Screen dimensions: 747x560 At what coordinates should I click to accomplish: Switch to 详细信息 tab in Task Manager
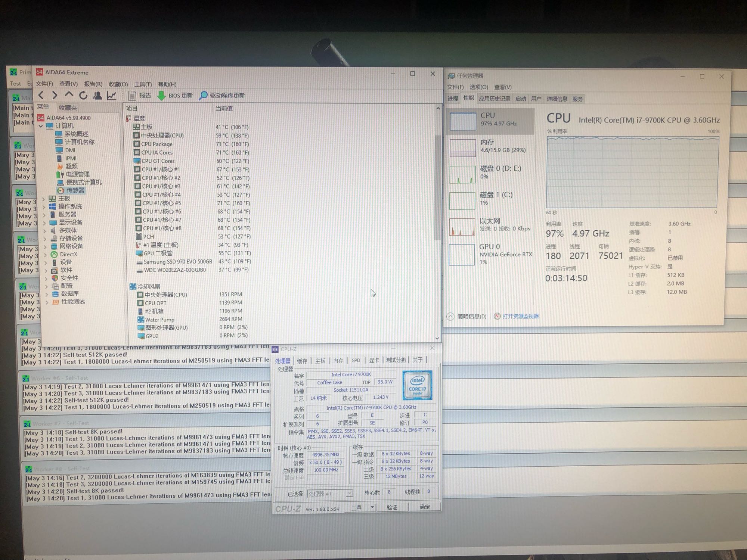(x=557, y=99)
